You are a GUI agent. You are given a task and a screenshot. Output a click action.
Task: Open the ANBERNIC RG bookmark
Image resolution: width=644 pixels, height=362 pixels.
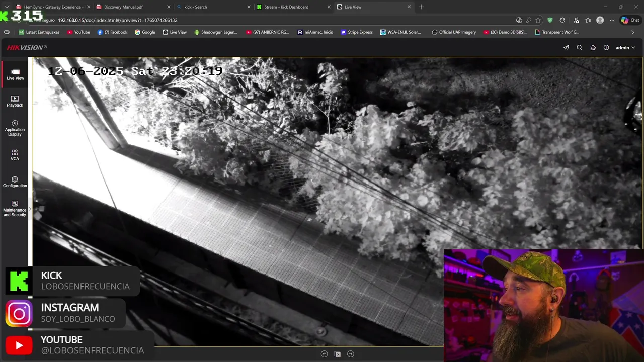tap(268, 32)
